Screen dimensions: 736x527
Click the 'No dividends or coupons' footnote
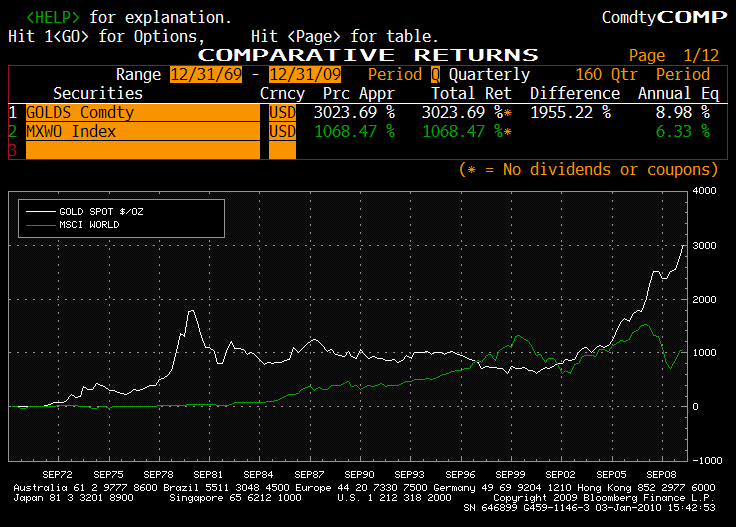click(x=588, y=169)
